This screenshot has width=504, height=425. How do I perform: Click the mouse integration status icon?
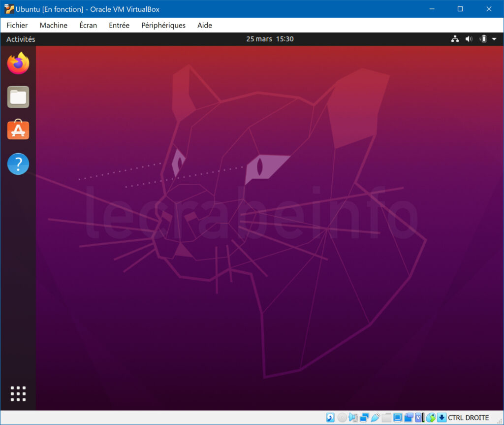point(431,418)
